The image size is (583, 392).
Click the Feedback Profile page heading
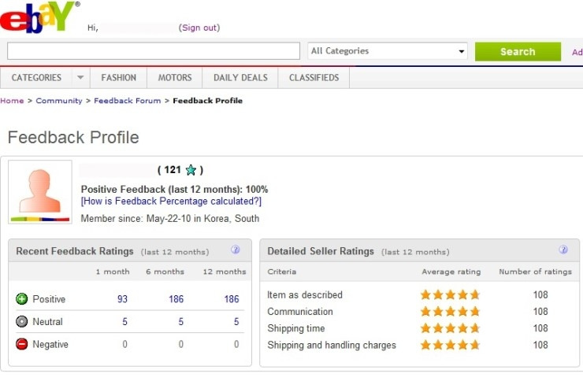pos(73,138)
